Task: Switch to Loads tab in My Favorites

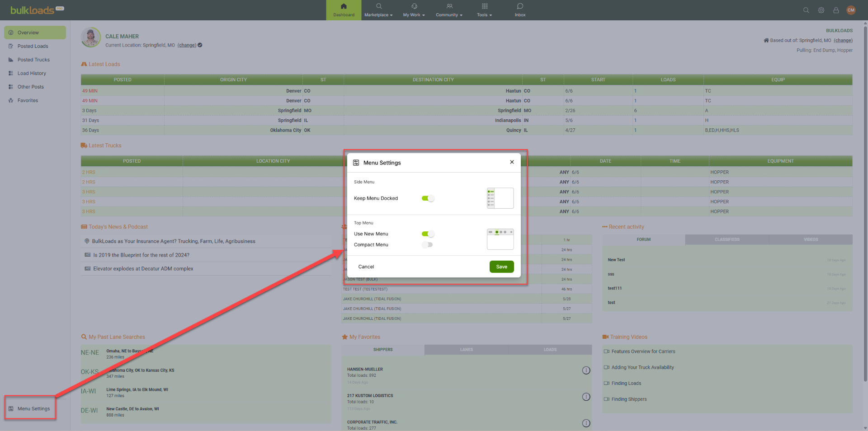Action: coord(550,350)
